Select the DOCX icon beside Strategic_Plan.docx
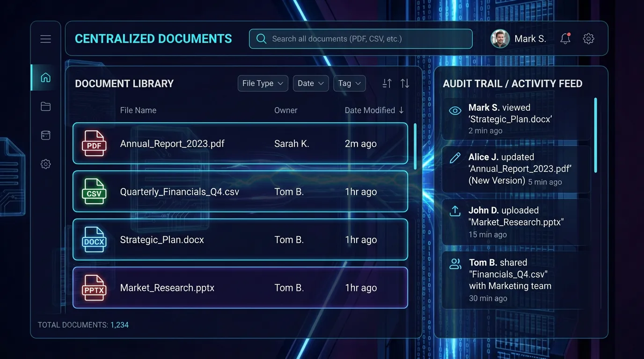 tap(94, 240)
